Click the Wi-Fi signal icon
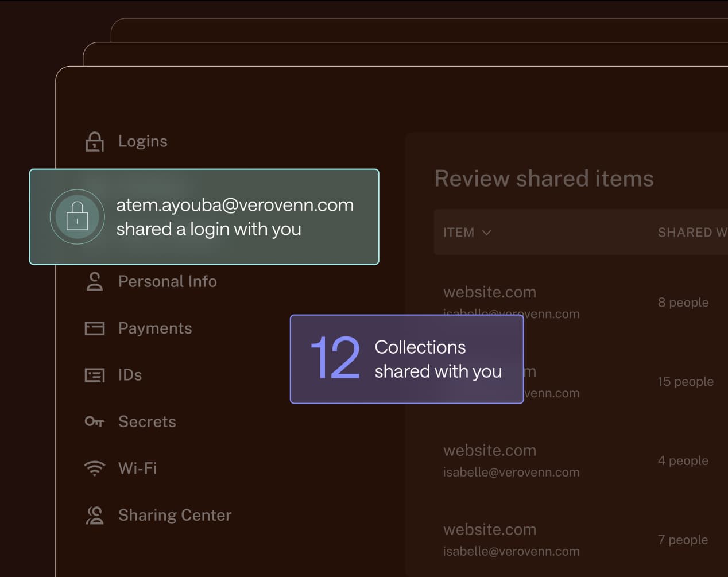This screenshot has height=577, width=728. [94, 468]
